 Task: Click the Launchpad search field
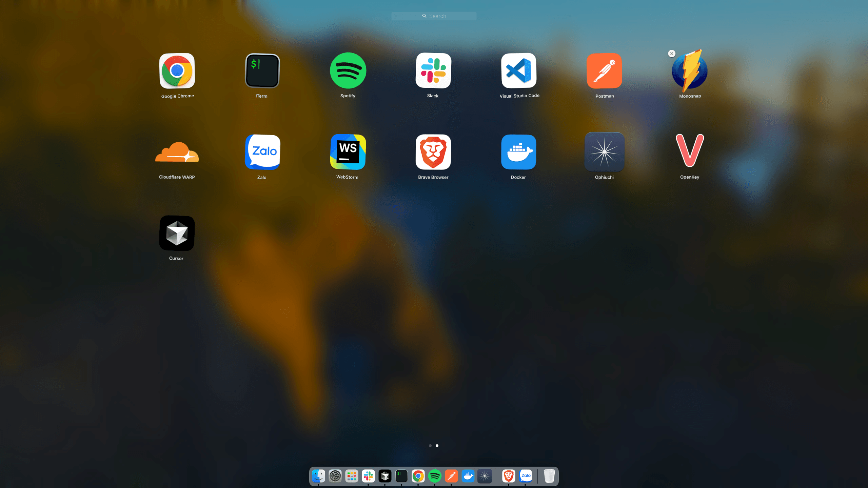pyautogui.click(x=434, y=16)
